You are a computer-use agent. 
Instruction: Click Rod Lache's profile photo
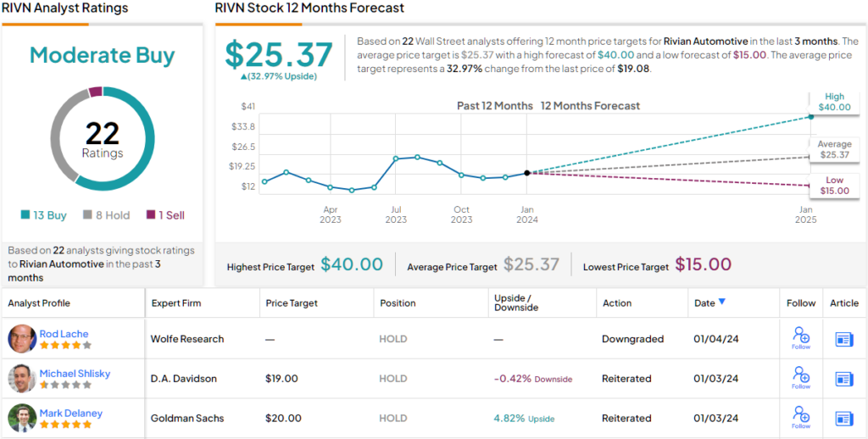22,339
